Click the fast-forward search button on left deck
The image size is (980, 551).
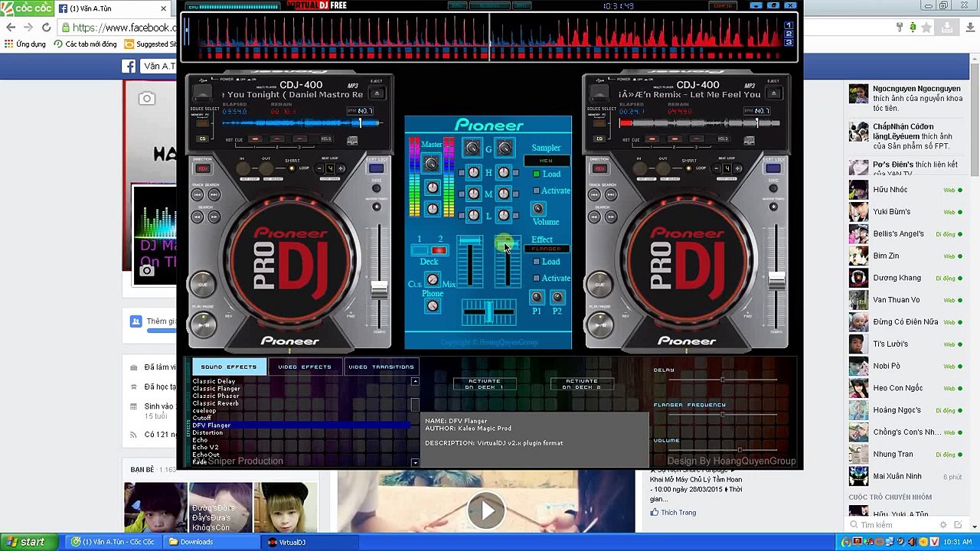[214, 217]
